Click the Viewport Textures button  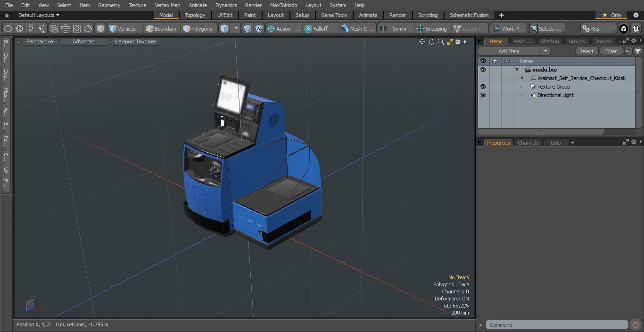pyautogui.click(x=135, y=41)
